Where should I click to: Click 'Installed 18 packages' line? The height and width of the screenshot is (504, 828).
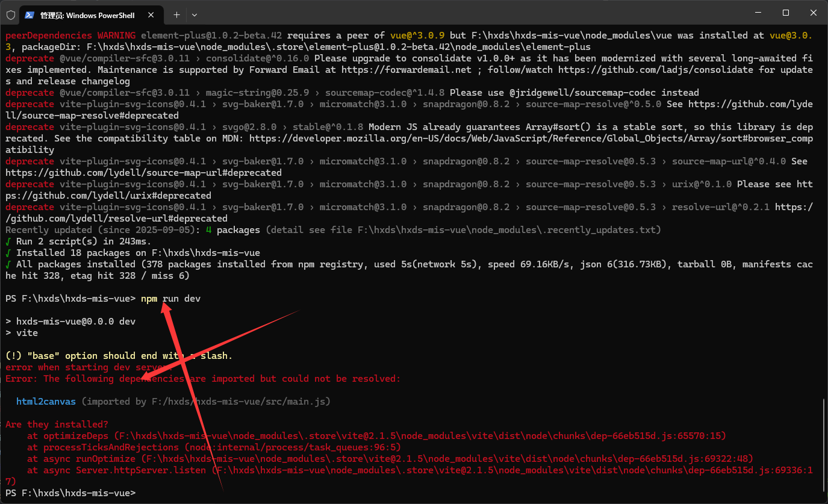point(70,253)
